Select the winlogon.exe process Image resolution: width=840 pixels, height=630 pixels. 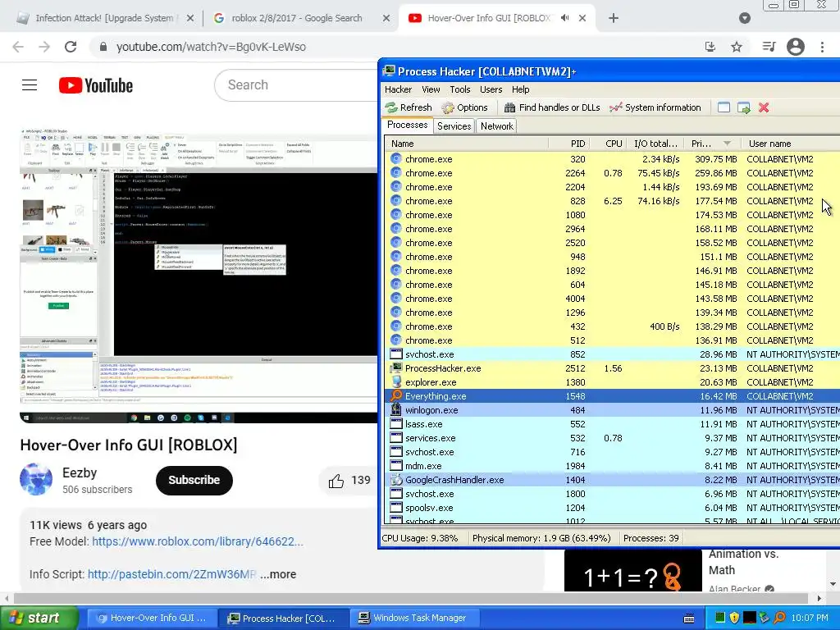pyautogui.click(x=612, y=410)
